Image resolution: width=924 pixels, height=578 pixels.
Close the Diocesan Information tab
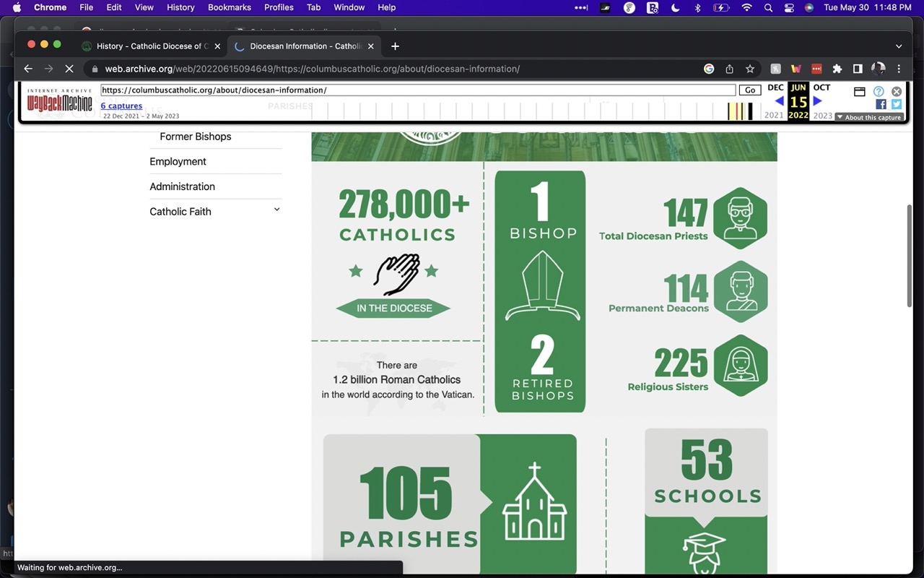point(371,46)
